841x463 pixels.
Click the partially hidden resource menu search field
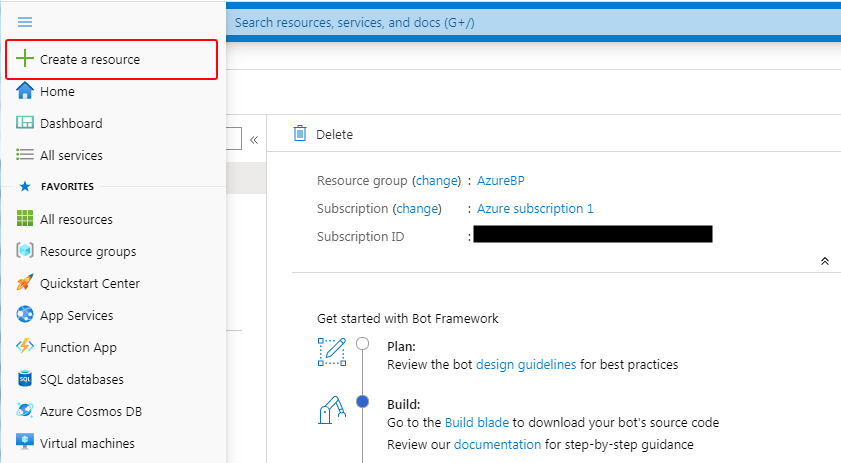coord(234,138)
